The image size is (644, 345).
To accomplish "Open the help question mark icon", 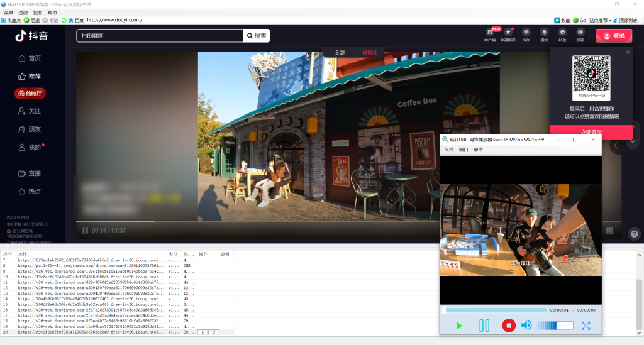I will [635, 234].
